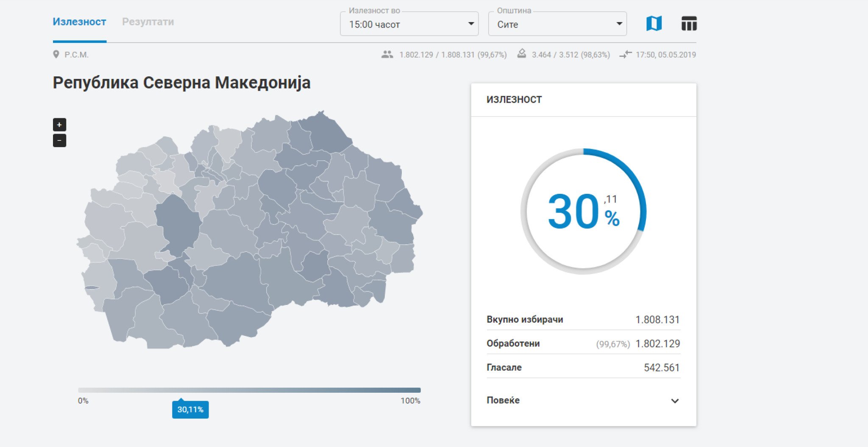The width and height of the screenshot is (868, 447).
Task: Click the location pin icon near Р.С.М.
Action: click(x=56, y=54)
